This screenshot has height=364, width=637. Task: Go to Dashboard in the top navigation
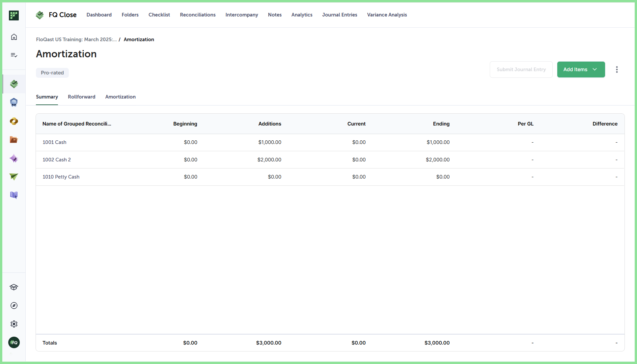(99, 15)
